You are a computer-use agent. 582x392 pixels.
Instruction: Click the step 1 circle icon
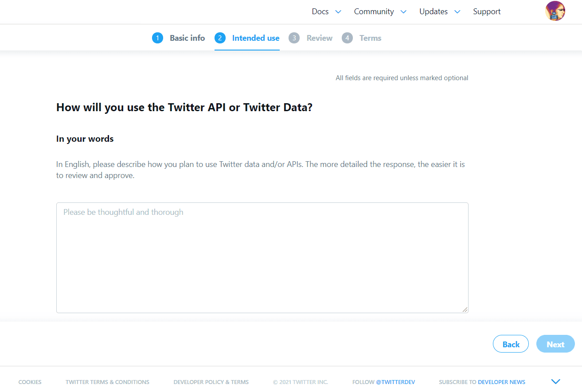pyautogui.click(x=157, y=38)
